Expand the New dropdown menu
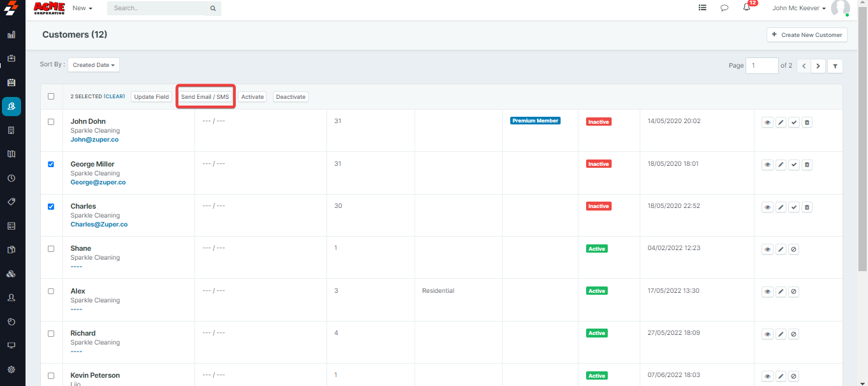 [82, 8]
